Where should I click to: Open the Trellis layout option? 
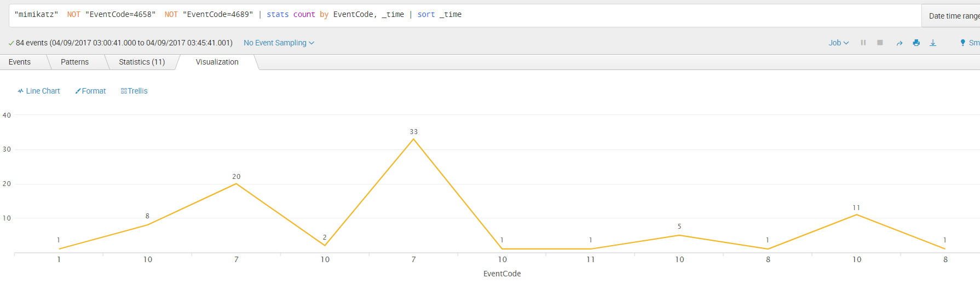click(x=134, y=91)
